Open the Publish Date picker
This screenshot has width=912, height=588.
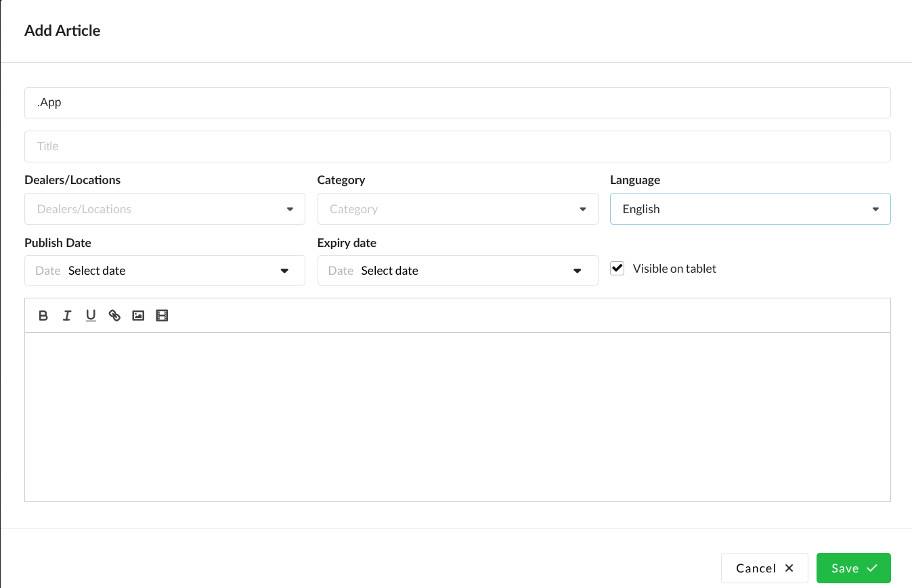[165, 271]
